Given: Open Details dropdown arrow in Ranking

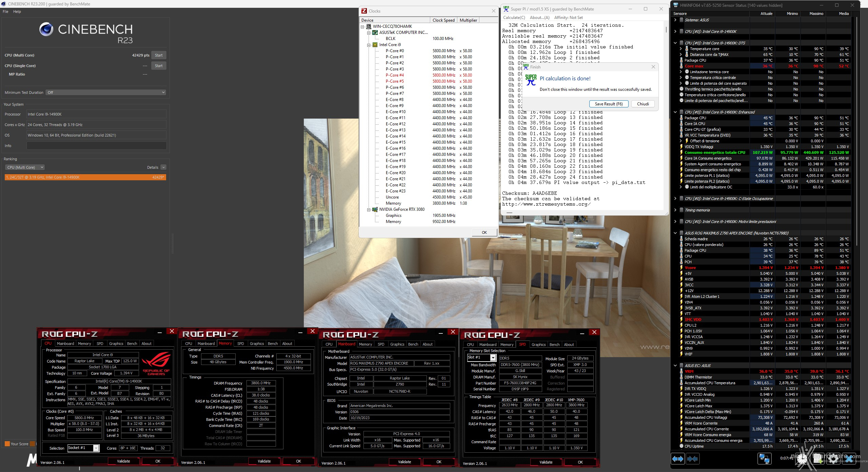Looking at the screenshot, I should click(x=163, y=167).
